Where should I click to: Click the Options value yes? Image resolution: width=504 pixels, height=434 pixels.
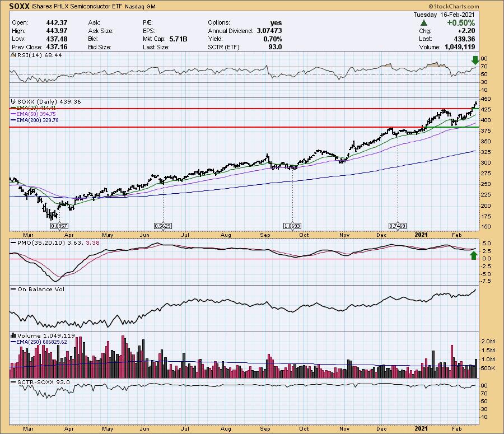[x=276, y=23]
